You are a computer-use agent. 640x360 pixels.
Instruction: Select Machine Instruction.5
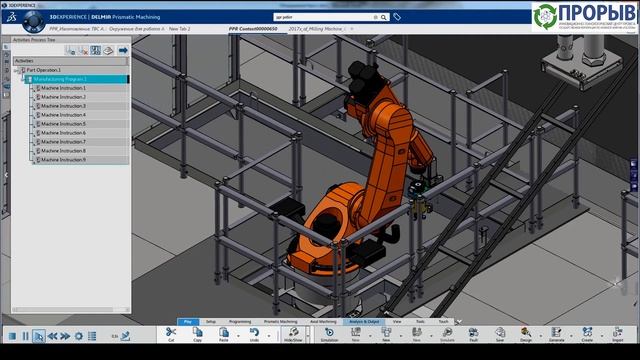click(63, 124)
